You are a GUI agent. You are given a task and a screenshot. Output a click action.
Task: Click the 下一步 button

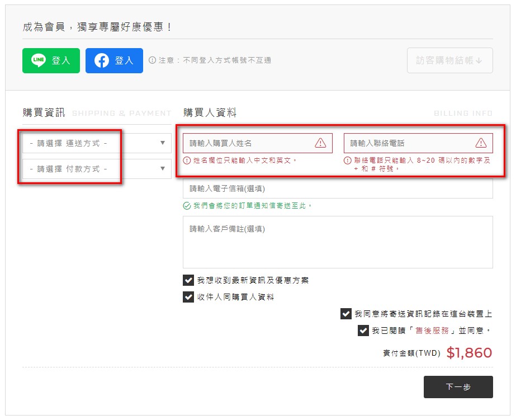[458, 387]
